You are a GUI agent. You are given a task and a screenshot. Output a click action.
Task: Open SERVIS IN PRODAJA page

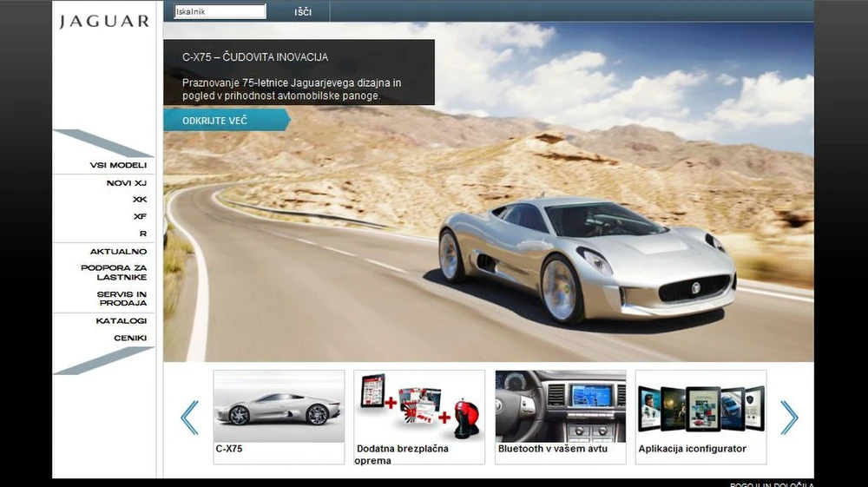tap(122, 299)
